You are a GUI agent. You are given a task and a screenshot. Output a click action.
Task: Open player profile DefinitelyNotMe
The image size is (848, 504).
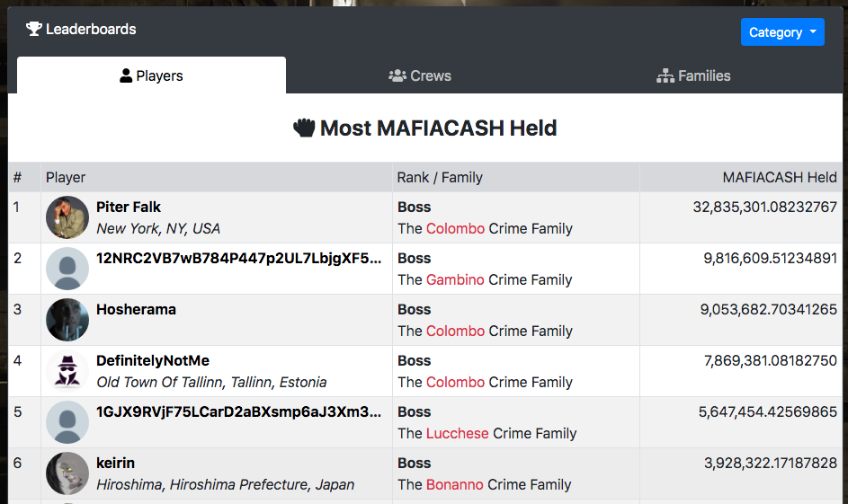click(153, 360)
